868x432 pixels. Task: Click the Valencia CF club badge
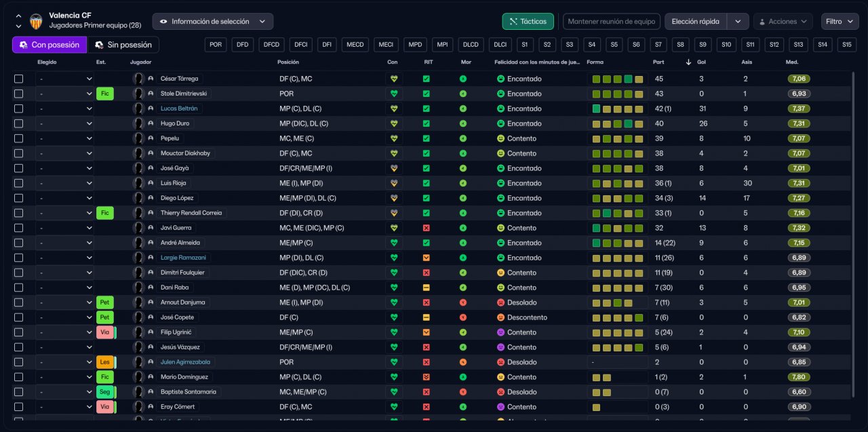tap(36, 20)
